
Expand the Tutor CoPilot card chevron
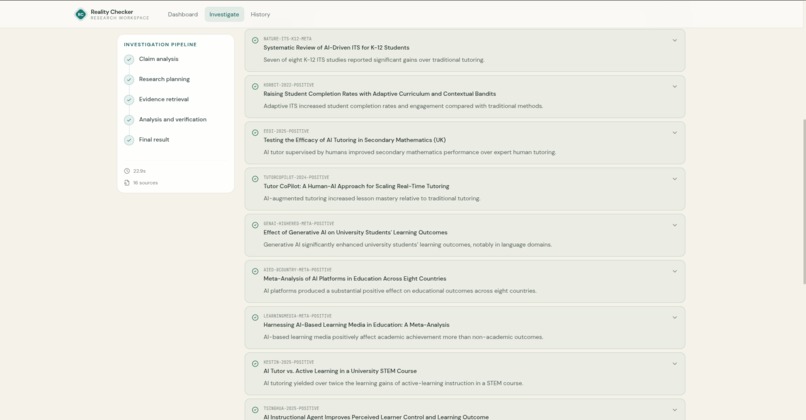coord(674,179)
